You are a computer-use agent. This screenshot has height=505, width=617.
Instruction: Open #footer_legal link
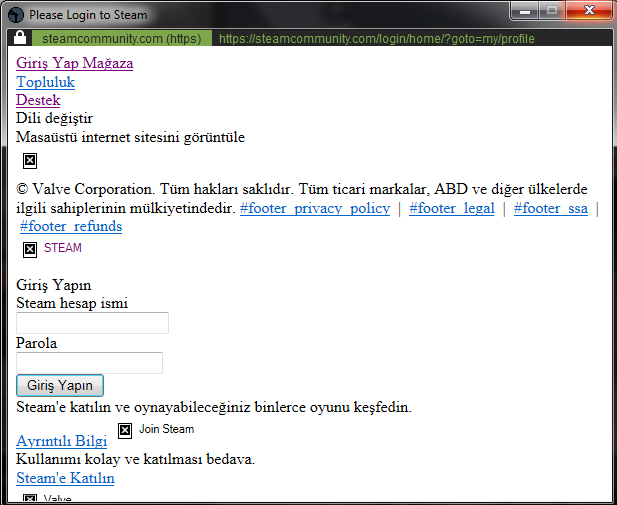(x=452, y=208)
